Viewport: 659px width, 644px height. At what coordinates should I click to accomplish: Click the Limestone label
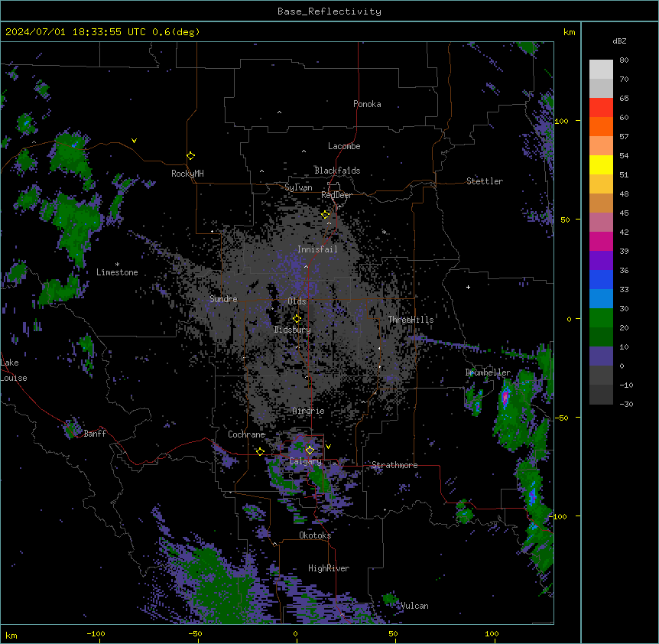117,272
